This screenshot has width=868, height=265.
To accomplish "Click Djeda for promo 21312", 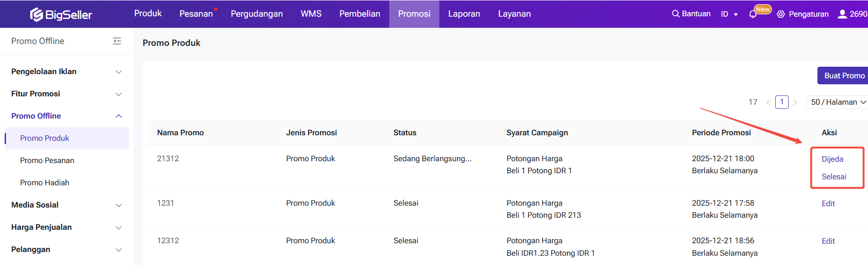I will [832, 159].
